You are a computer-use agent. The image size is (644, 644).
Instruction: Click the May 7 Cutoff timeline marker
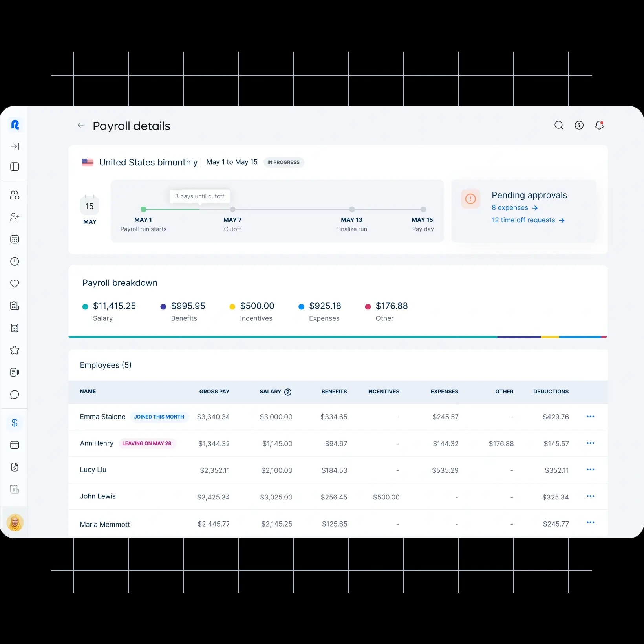[x=232, y=210]
